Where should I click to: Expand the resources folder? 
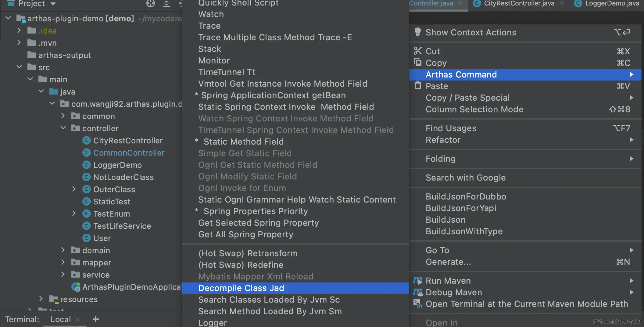pyautogui.click(x=41, y=299)
